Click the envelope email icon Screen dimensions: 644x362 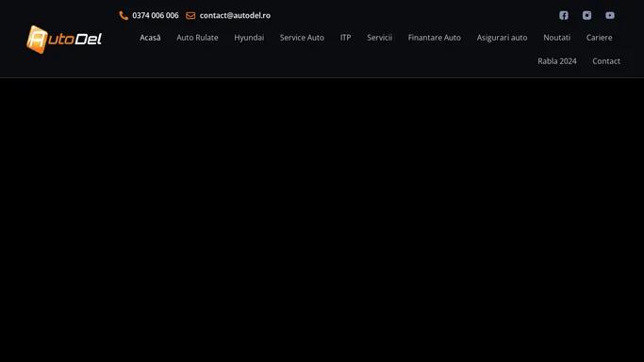pyautogui.click(x=190, y=16)
